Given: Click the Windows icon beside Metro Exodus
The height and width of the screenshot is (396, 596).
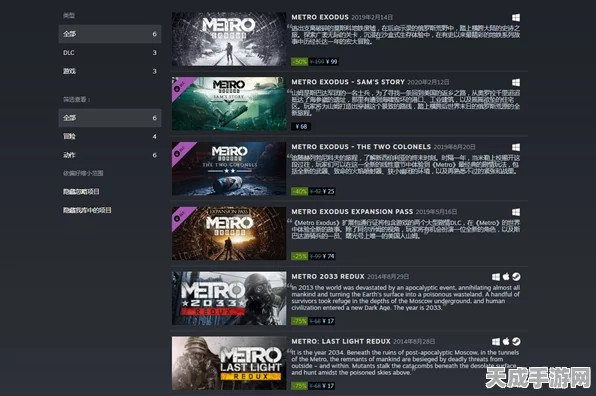Looking at the screenshot, I should tap(515, 18).
